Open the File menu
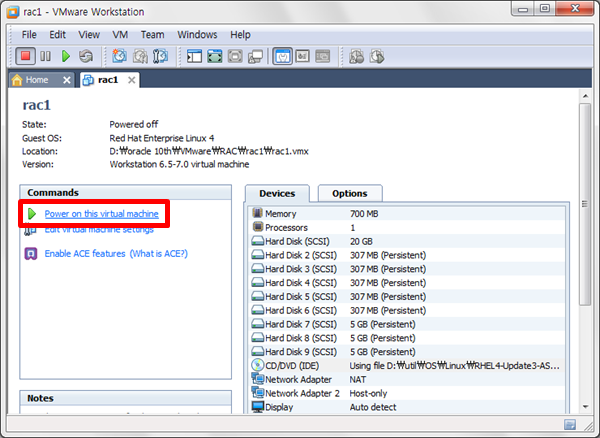 (29, 35)
